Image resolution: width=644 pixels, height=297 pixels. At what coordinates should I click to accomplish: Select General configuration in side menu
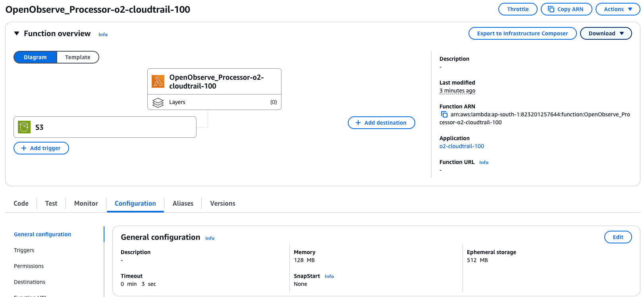[x=42, y=234]
